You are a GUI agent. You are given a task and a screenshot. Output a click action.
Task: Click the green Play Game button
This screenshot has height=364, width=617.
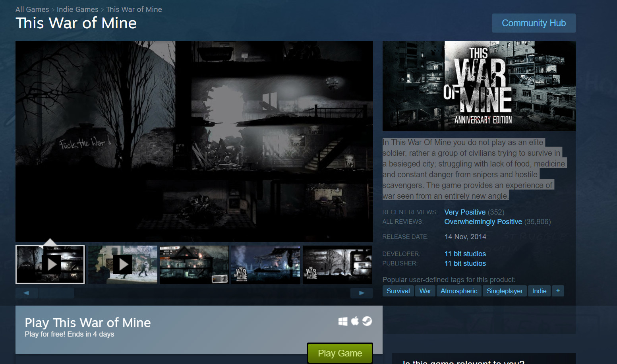click(340, 353)
